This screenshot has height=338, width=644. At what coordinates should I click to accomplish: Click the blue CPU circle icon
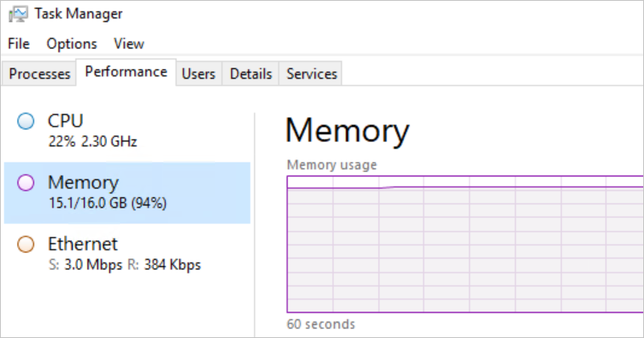click(x=26, y=122)
